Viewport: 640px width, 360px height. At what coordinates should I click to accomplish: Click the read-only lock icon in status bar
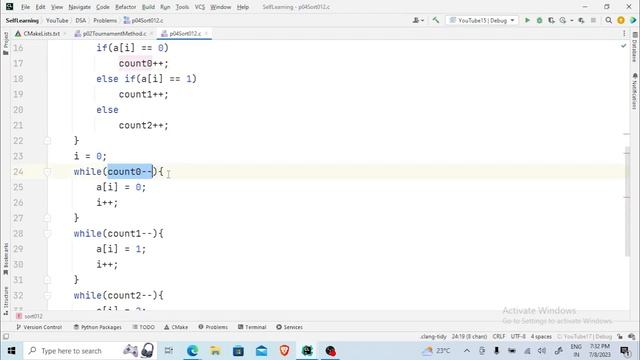[x=620, y=336]
